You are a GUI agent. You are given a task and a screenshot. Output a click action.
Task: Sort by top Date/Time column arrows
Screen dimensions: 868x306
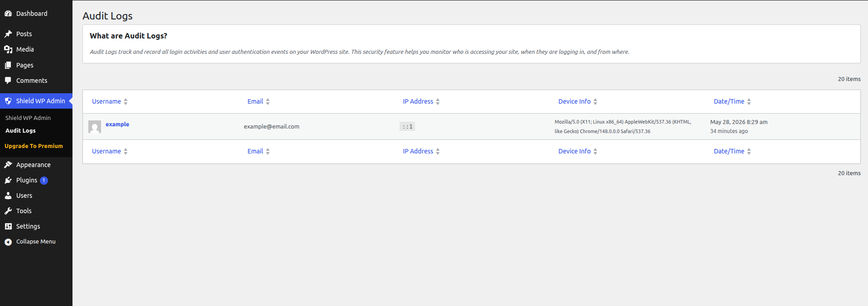click(x=749, y=102)
